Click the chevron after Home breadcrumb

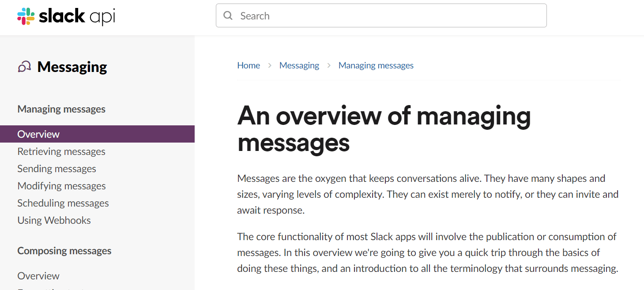[269, 65]
